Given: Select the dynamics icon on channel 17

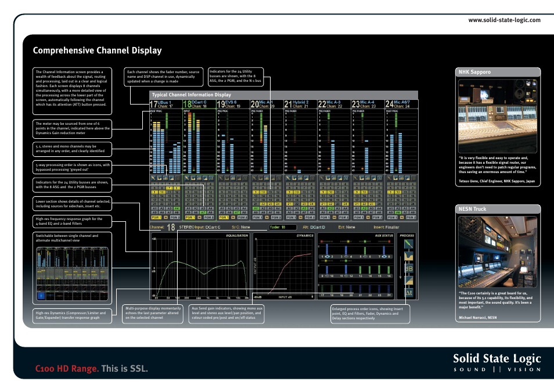Looking at the screenshot, I should pyautogui.click(x=171, y=178).
